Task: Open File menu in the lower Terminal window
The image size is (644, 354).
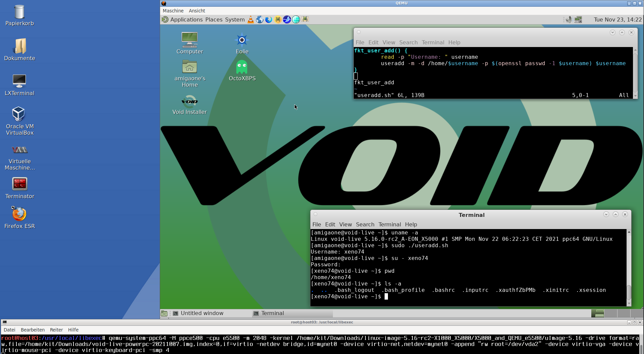Action: tap(316, 224)
